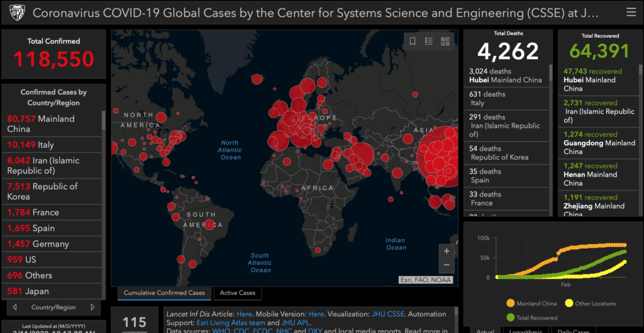Open the WHO data source link
The image size is (644, 333).
click(x=219, y=330)
